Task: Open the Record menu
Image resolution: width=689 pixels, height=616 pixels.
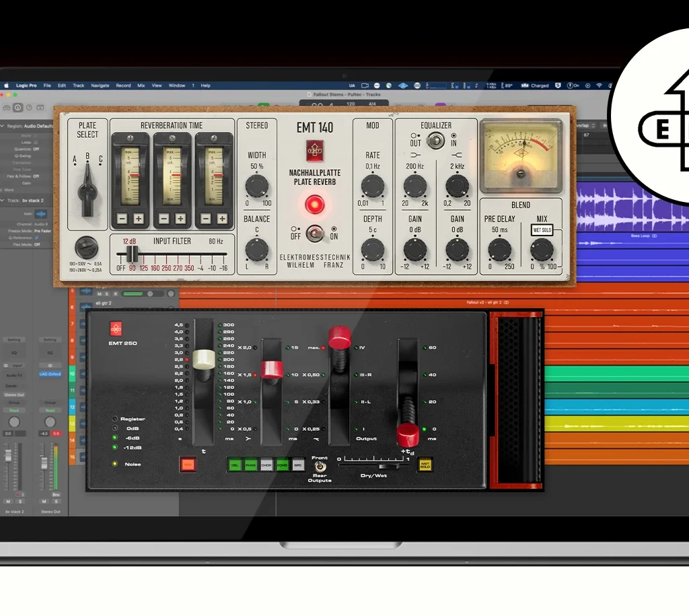Action: coord(124,85)
